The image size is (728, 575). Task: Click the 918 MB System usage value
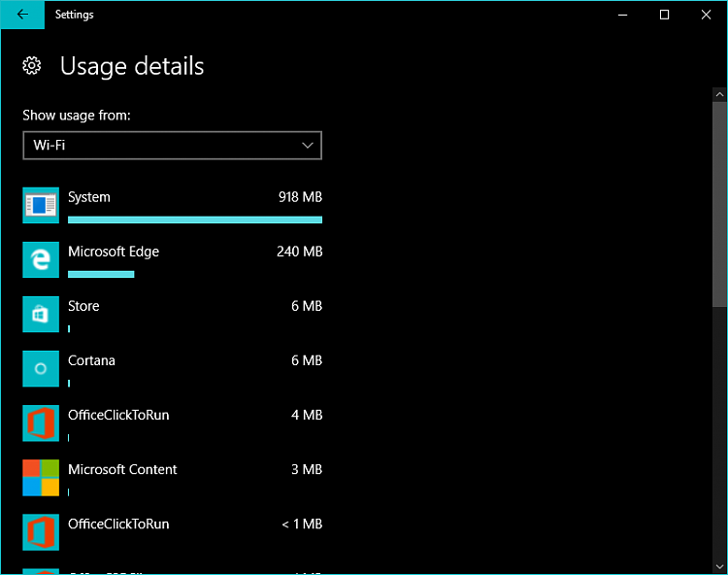300,197
